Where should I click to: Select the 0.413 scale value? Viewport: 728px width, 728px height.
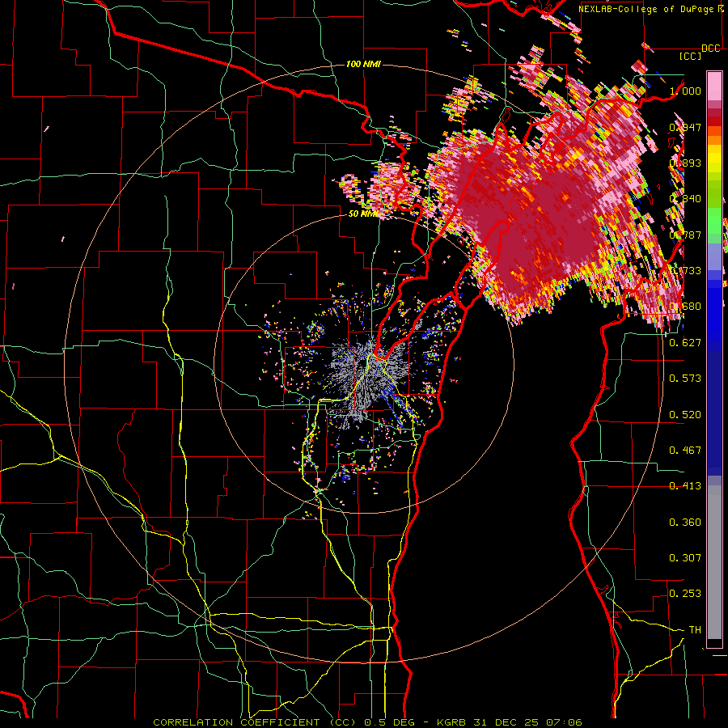tap(685, 486)
